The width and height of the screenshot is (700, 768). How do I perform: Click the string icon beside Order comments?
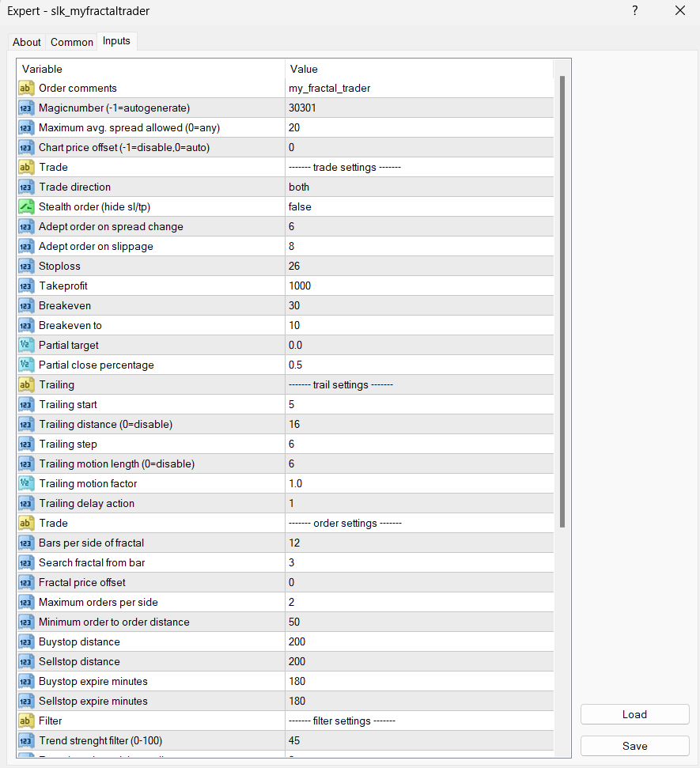[x=26, y=89]
